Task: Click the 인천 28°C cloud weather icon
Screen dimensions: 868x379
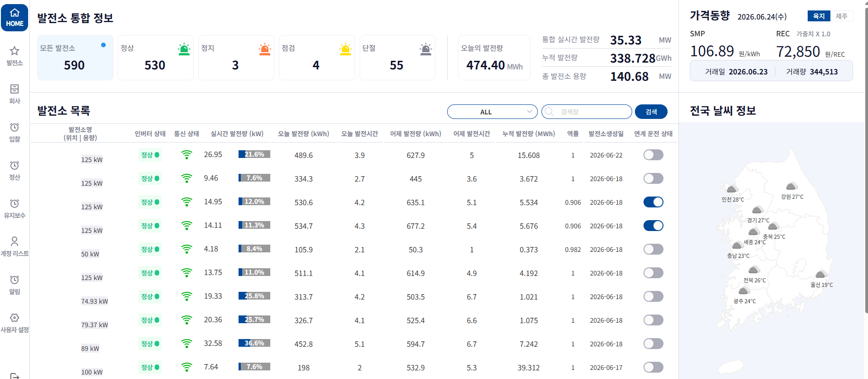Action: coord(731,189)
